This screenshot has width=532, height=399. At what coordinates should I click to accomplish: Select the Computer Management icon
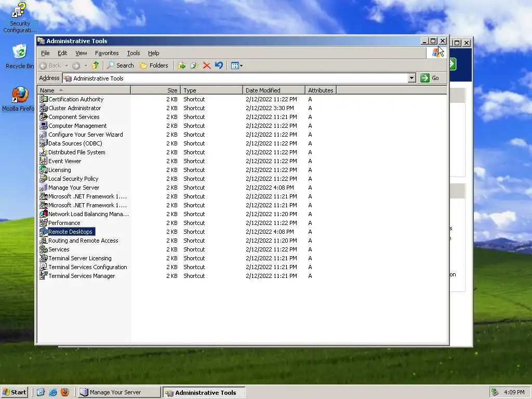point(44,126)
